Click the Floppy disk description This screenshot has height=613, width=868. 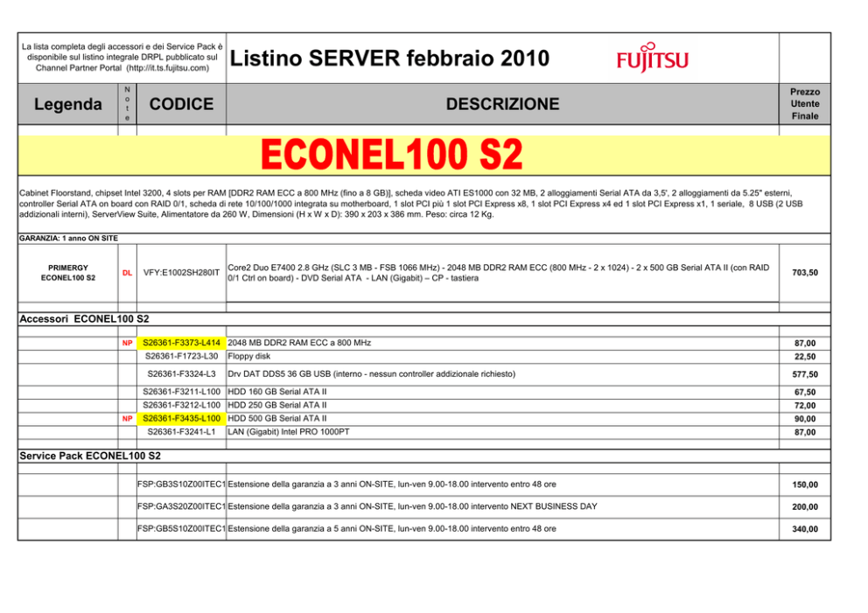click(x=249, y=356)
